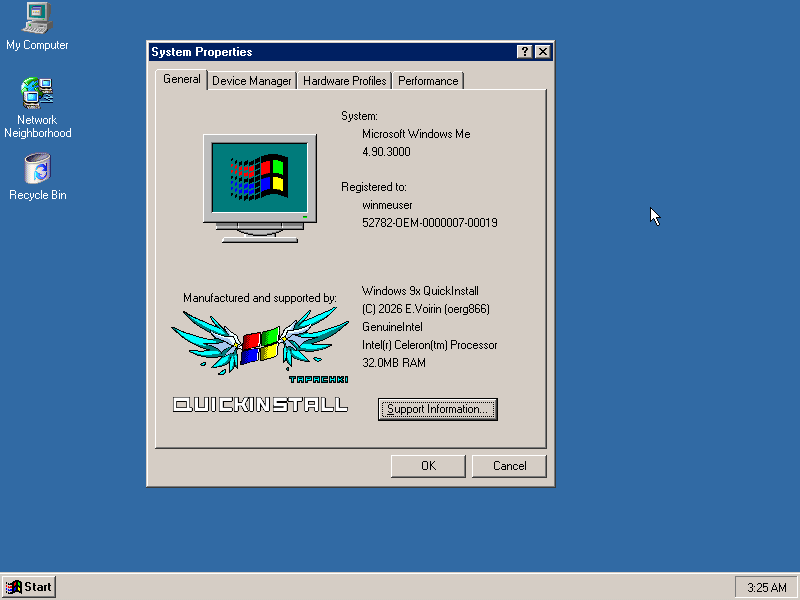Open the Hardware Profiles tab

[344, 80]
